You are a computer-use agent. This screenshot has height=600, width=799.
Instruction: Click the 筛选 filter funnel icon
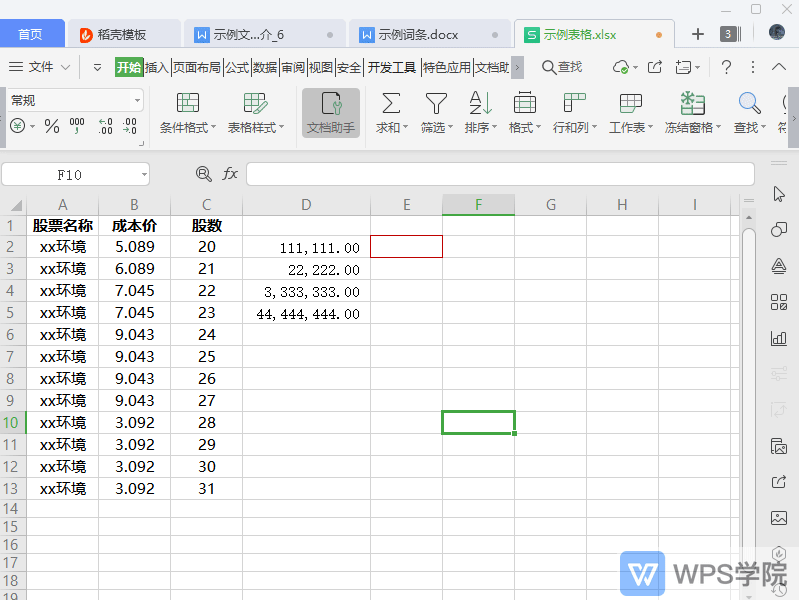tap(436, 103)
